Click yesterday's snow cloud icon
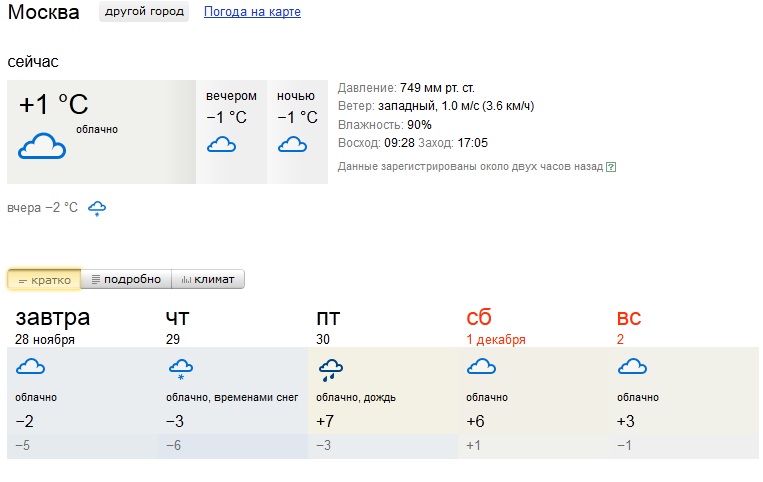The image size is (763, 482). coord(97,208)
